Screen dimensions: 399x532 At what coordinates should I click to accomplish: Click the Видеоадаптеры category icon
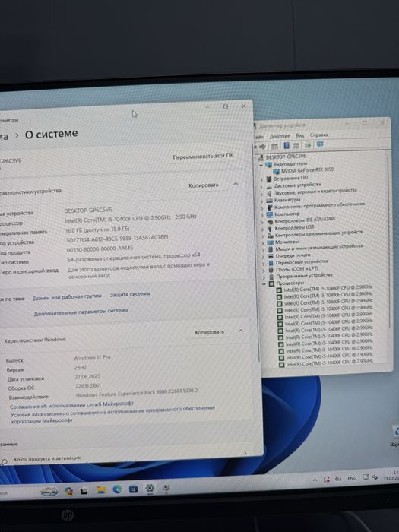pyautogui.click(x=269, y=165)
